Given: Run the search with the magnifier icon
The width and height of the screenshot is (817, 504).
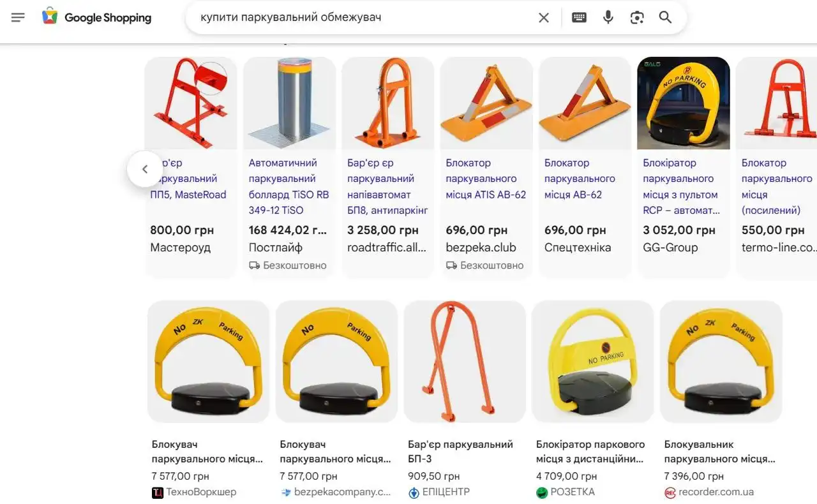Looking at the screenshot, I should click(664, 17).
